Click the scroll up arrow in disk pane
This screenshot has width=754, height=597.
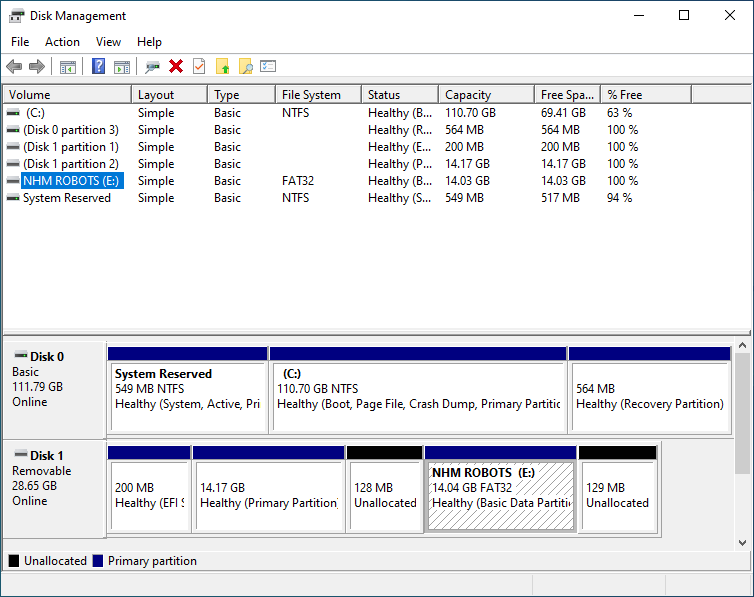pyautogui.click(x=742, y=345)
